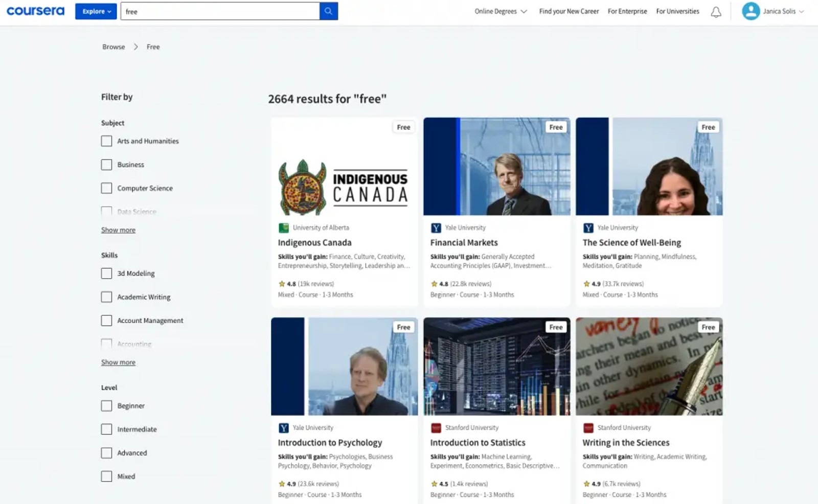The height and width of the screenshot is (504, 818).
Task: Expand Show more under Skills
Action: [118, 362]
